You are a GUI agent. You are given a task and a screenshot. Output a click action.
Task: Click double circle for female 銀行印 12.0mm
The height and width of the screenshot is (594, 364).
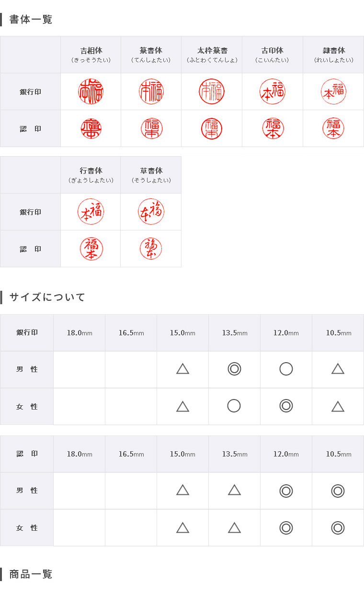point(286,406)
